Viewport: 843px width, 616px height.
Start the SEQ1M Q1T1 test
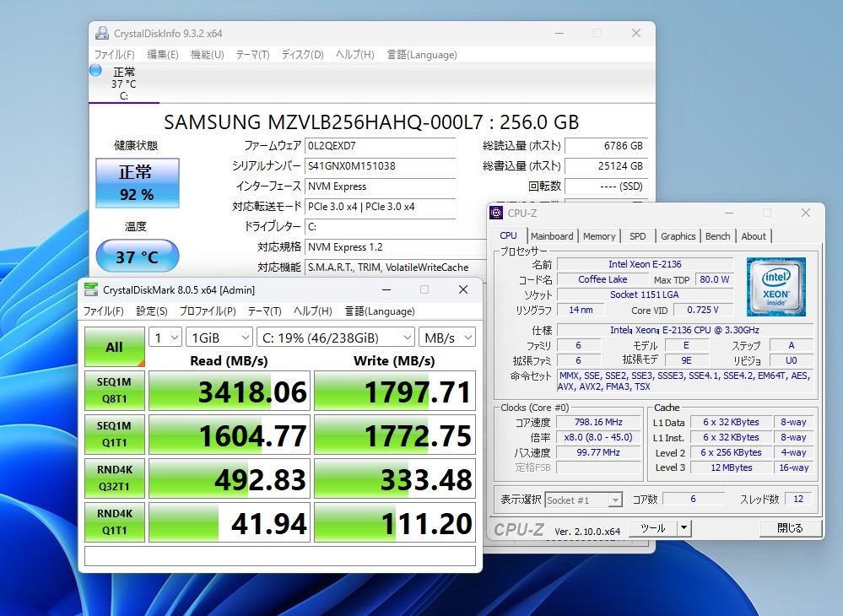coord(115,435)
